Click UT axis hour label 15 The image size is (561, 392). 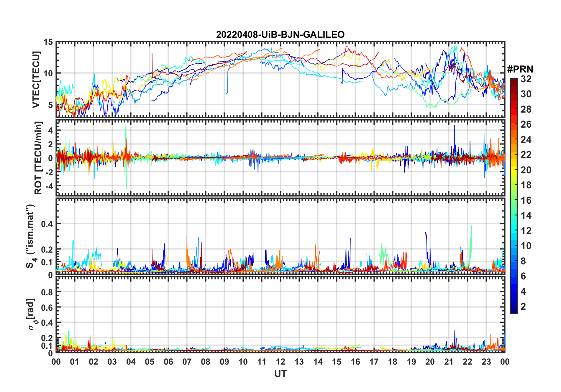337,362
